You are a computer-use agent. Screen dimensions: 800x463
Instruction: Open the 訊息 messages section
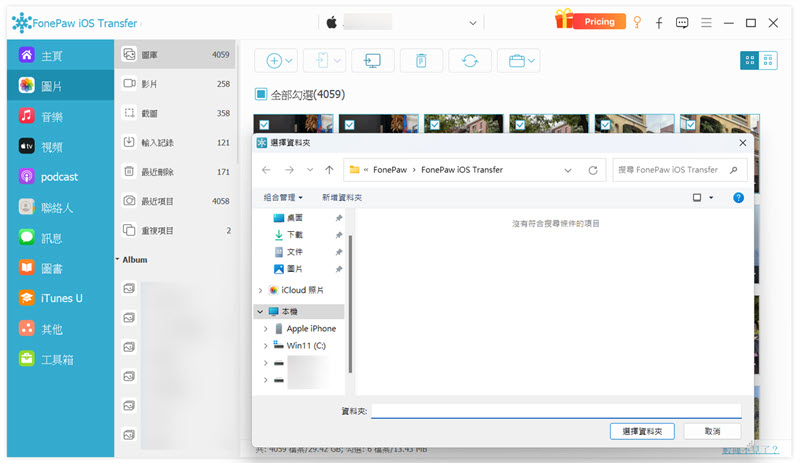(60, 237)
